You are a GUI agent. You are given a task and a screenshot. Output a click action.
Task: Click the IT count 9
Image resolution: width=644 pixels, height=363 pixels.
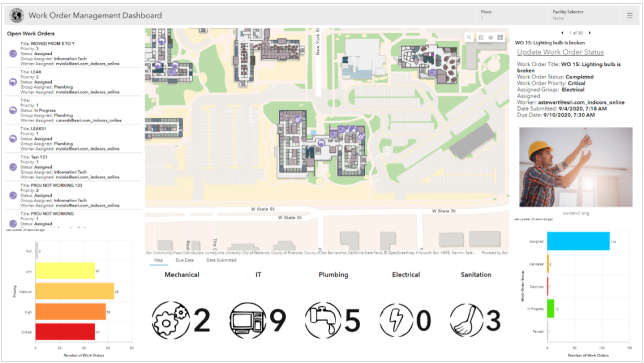click(278, 321)
